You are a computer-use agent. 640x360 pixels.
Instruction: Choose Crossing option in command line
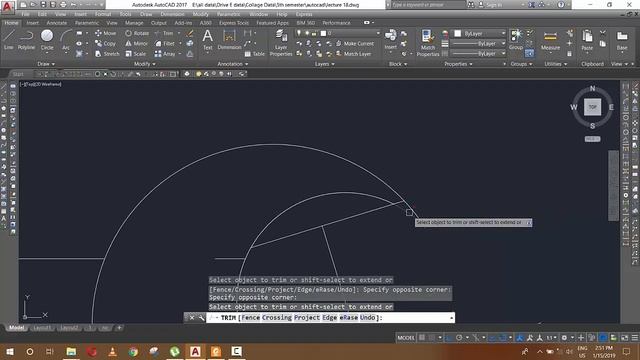coord(276,318)
